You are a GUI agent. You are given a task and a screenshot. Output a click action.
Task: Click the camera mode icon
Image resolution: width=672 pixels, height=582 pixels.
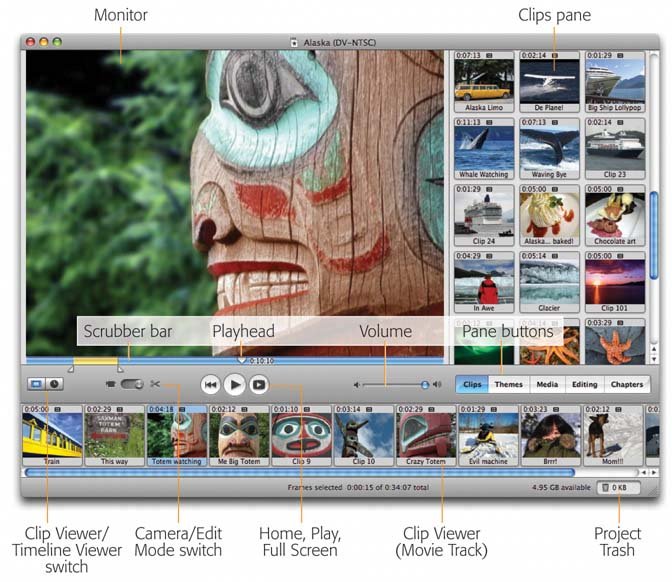tap(110, 383)
